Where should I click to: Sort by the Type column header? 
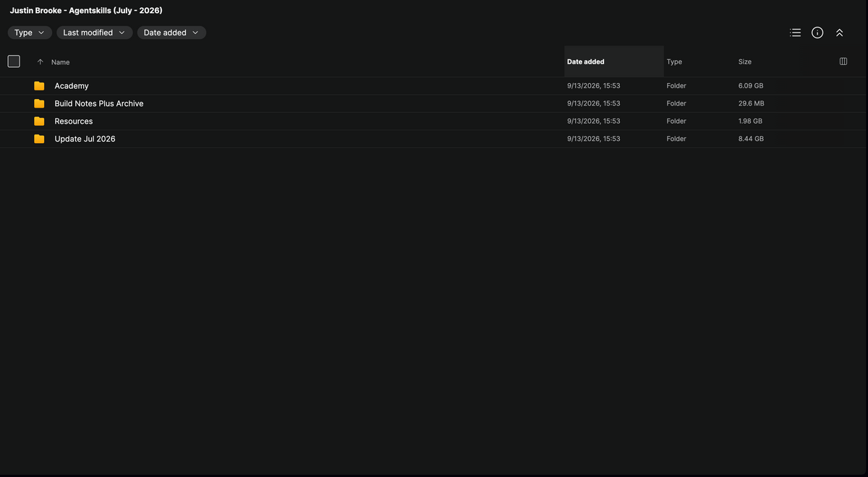(674, 62)
